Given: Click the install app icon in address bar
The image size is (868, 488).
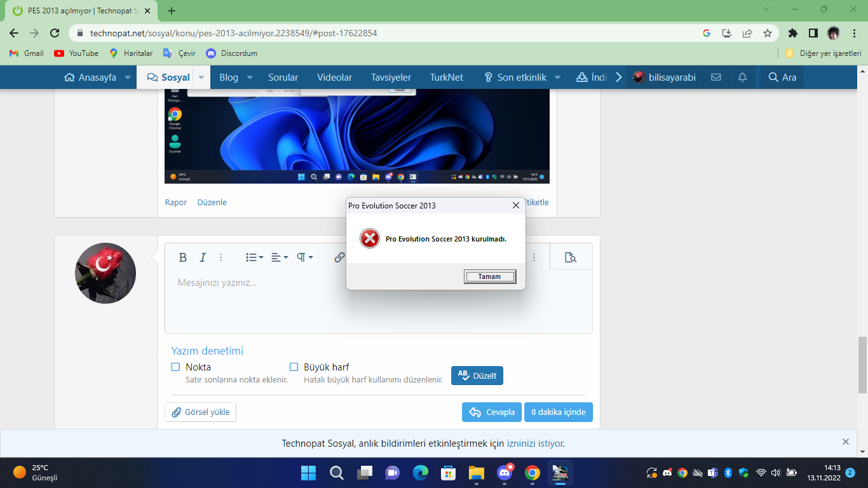Looking at the screenshot, I should pos(727,33).
